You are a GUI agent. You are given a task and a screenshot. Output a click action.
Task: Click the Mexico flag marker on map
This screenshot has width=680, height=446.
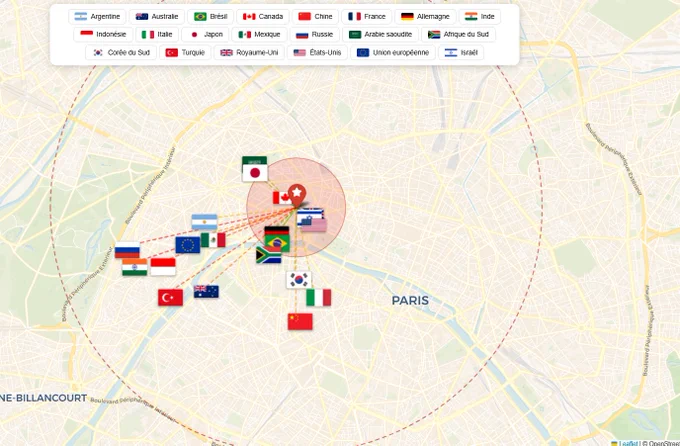pyautogui.click(x=213, y=240)
